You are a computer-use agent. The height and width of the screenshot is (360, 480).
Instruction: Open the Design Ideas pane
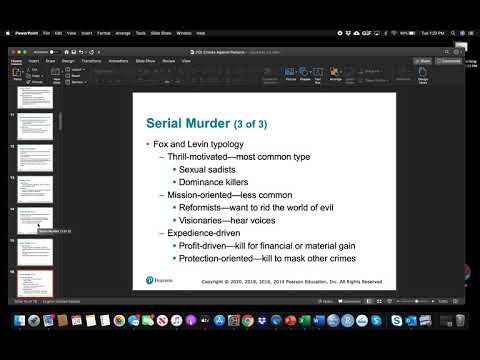[x=423, y=75]
